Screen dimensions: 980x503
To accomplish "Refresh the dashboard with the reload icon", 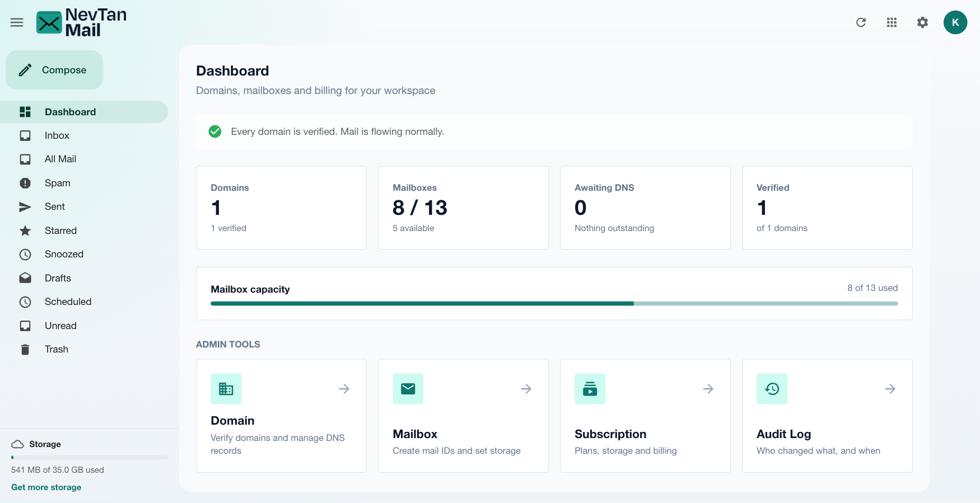I will [x=861, y=22].
